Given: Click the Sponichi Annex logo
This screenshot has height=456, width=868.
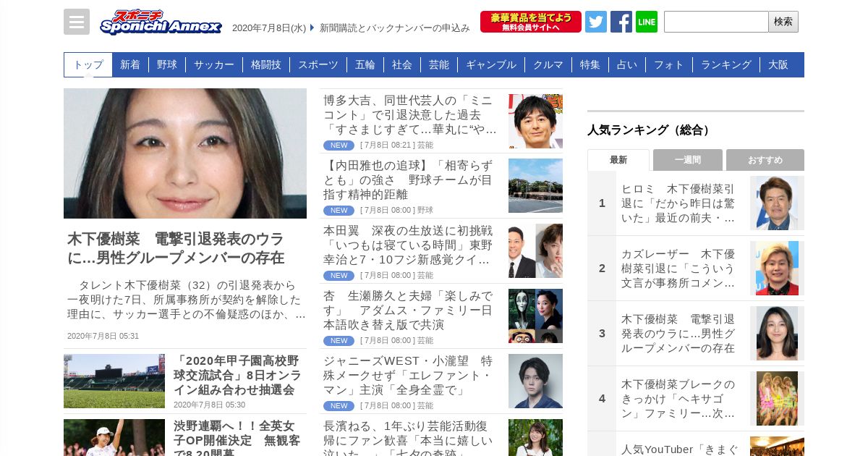Looking at the screenshot, I should (161, 22).
